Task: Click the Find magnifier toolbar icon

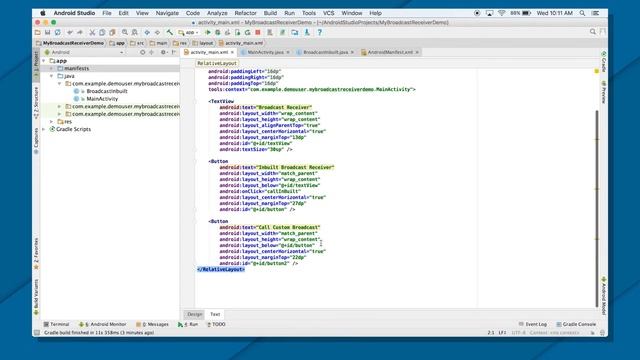Action: point(124,32)
